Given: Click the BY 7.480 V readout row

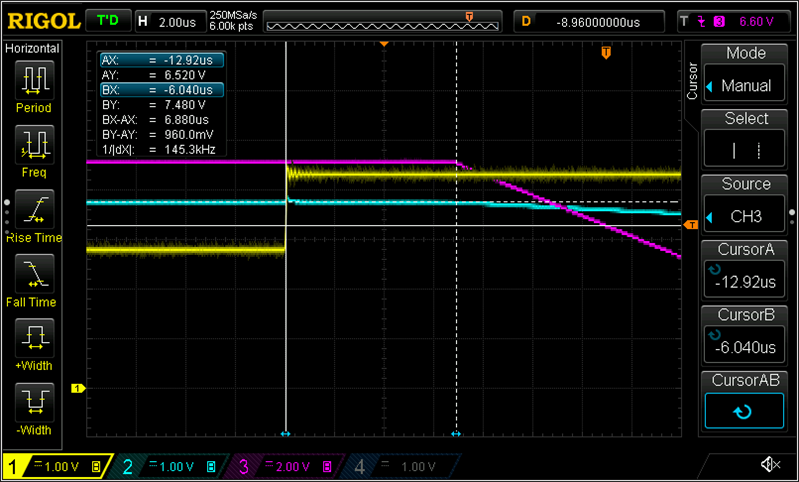Looking at the screenshot, I should point(162,104).
